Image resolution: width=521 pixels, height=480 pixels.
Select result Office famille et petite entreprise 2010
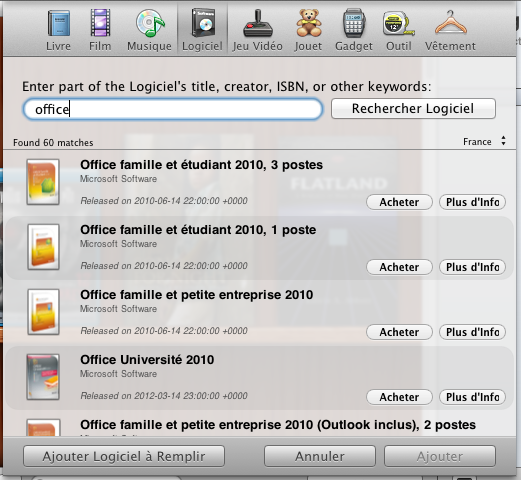tap(259, 312)
